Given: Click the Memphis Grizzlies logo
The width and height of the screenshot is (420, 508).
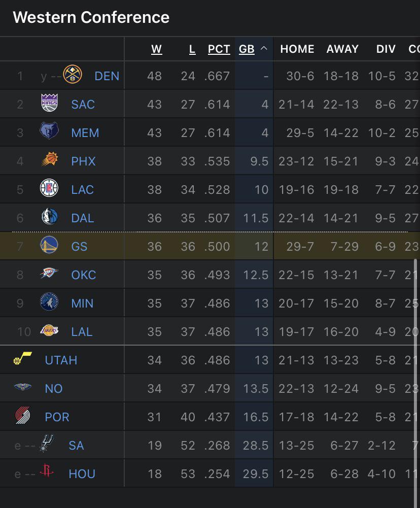Looking at the screenshot, I should tap(49, 132).
